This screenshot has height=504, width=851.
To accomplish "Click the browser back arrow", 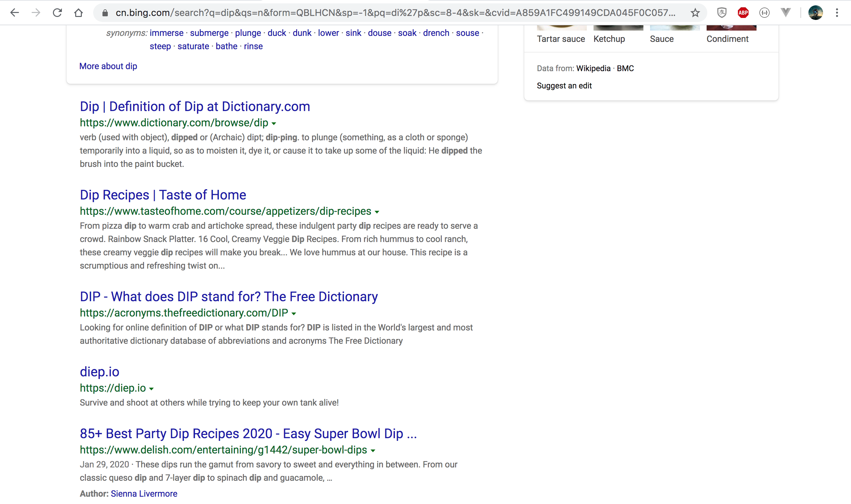I will coord(15,13).
